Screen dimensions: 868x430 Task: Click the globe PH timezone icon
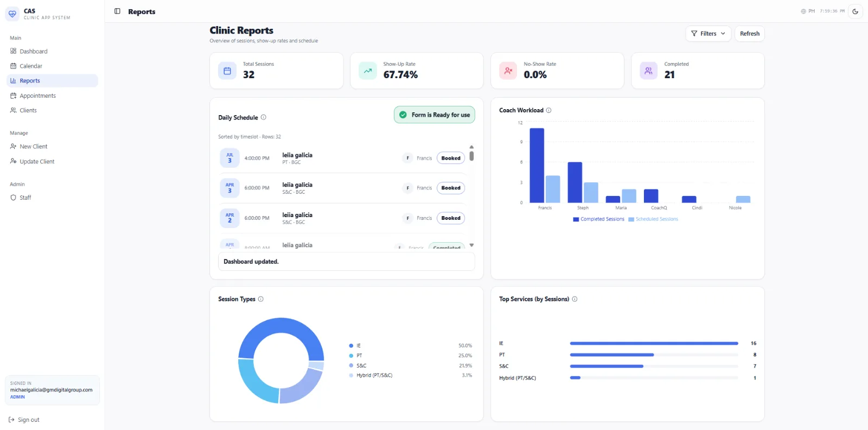[803, 11]
